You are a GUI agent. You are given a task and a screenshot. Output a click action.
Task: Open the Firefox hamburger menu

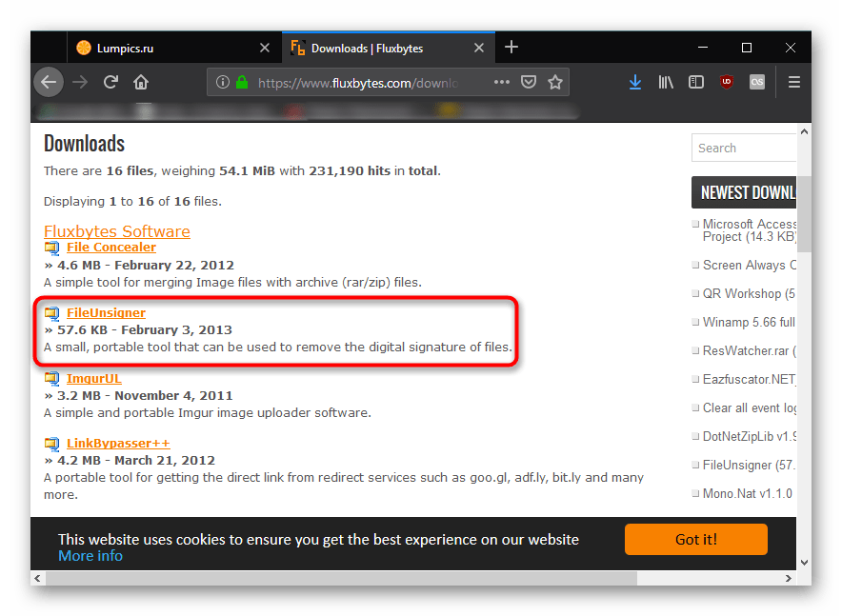click(794, 82)
